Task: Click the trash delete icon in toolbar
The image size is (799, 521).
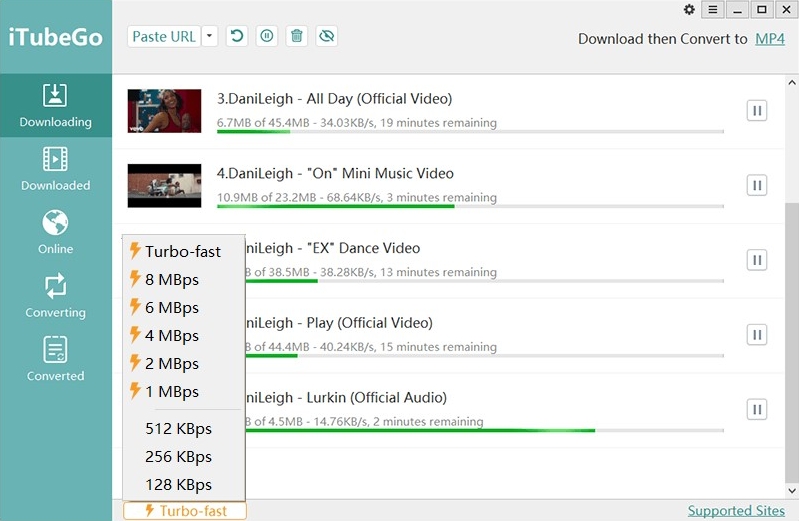Action: [297, 36]
